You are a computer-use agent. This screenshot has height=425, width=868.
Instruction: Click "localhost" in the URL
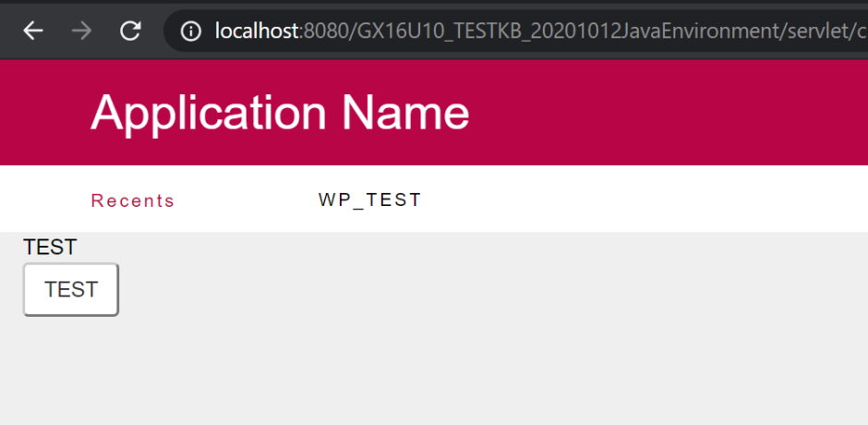[258, 32]
